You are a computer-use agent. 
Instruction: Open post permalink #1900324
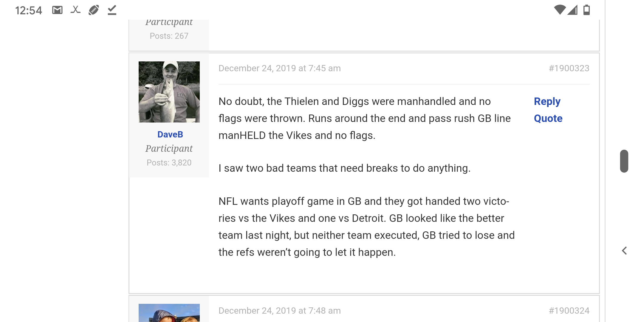click(569, 311)
